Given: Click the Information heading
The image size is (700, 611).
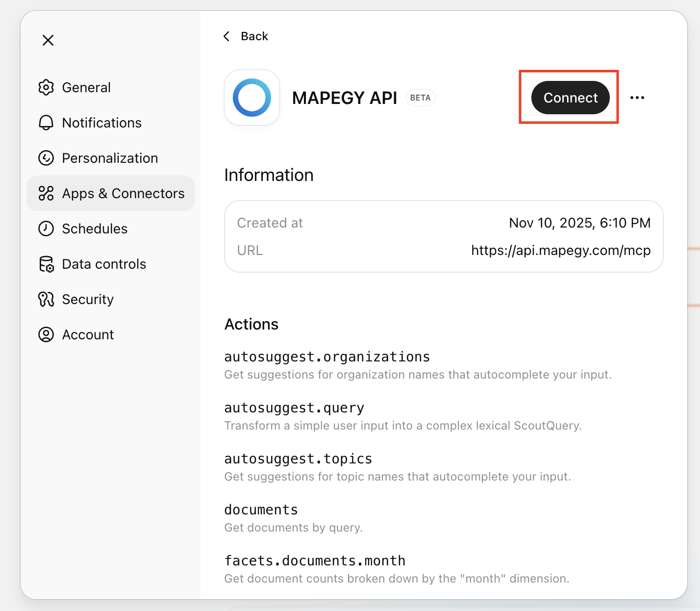Looking at the screenshot, I should point(269,175).
